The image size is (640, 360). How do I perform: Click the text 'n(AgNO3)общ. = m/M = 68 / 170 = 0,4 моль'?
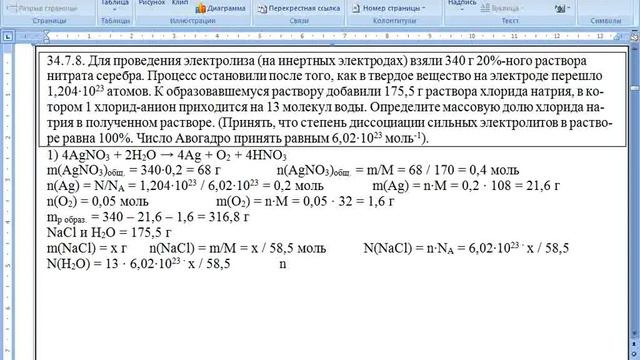[x=398, y=170]
